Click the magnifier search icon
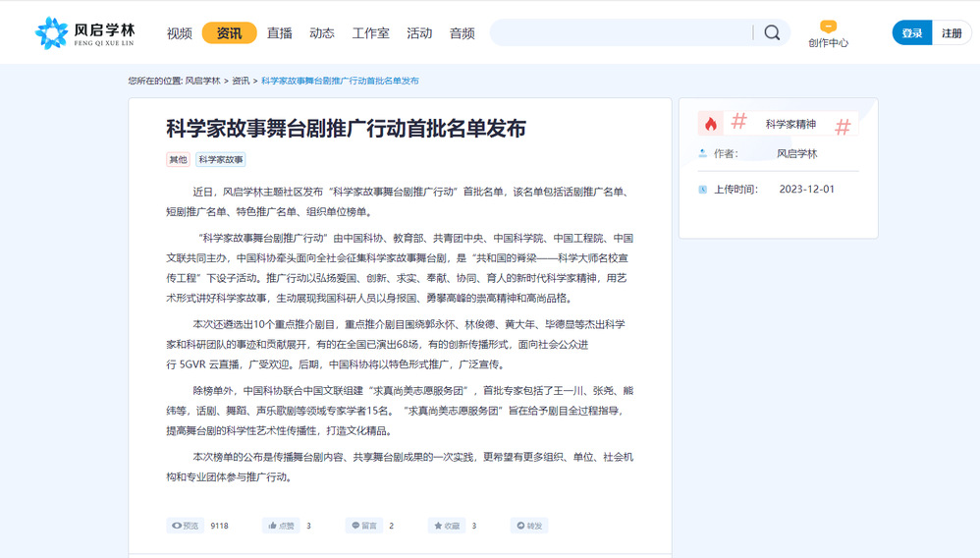 pos(772,32)
